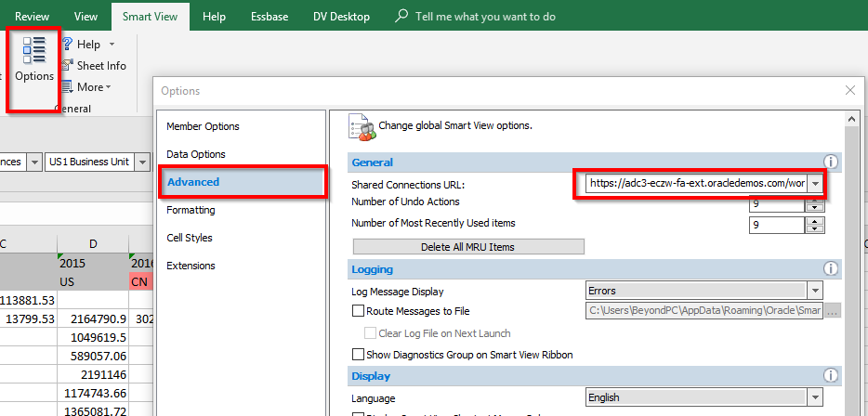Select cell with value 1049619.5
868x416 pixels.
click(x=92, y=337)
